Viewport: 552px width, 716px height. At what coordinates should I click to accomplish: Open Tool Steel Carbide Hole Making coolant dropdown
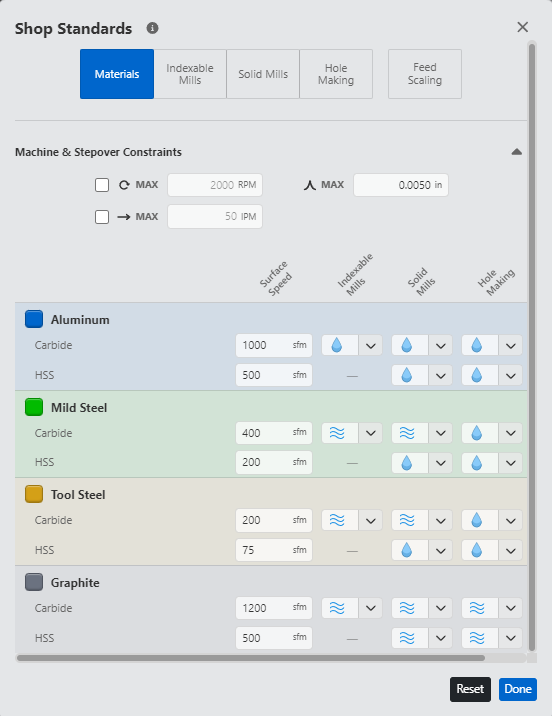tap(510, 521)
